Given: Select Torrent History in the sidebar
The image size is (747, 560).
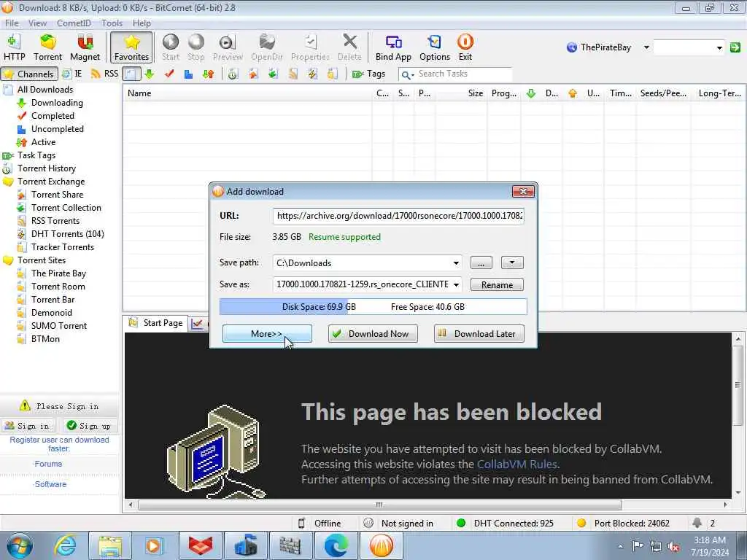Looking at the screenshot, I should click(46, 168).
